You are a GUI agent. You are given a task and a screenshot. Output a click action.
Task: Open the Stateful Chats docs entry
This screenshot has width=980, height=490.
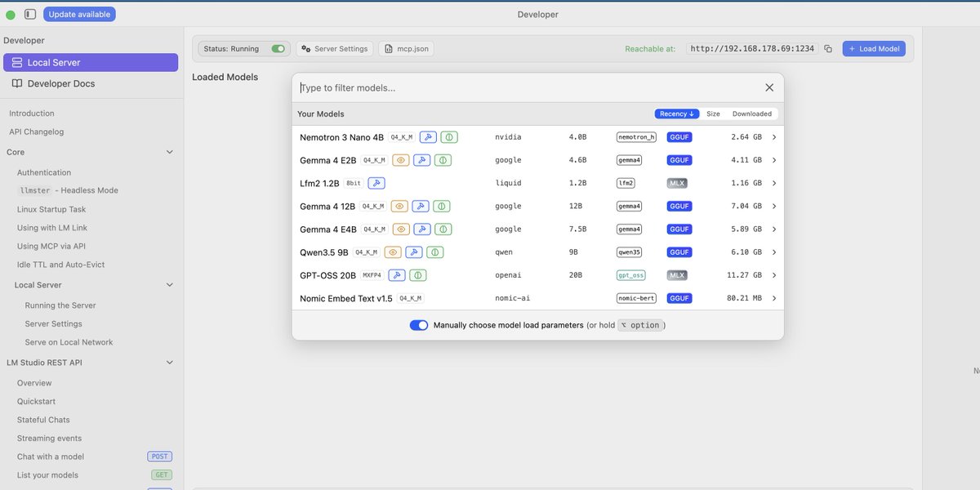(43, 420)
